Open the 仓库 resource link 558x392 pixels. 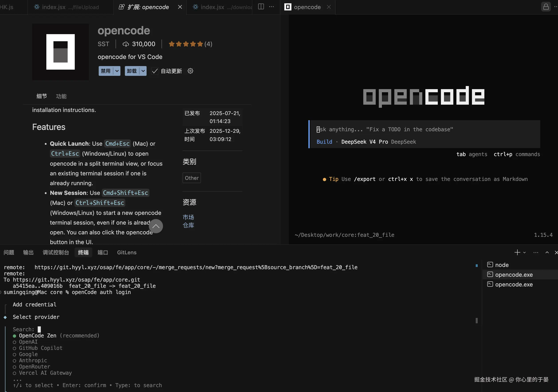pyautogui.click(x=188, y=225)
